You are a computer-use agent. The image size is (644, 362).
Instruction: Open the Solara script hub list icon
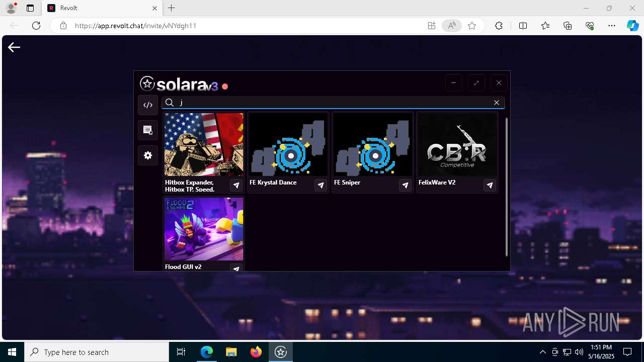pyautogui.click(x=148, y=130)
